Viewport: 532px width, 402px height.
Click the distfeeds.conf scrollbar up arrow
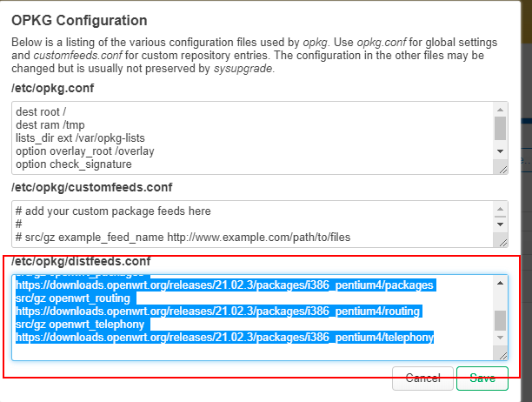tap(500, 283)
